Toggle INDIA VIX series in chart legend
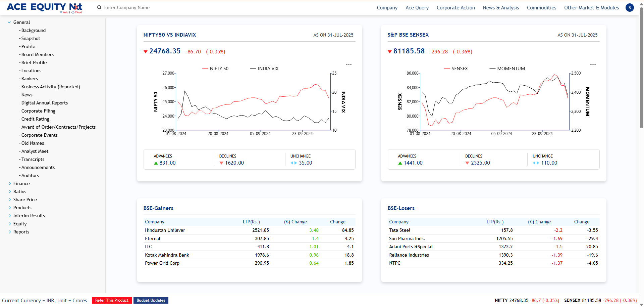644x307 pixels. 264,69
